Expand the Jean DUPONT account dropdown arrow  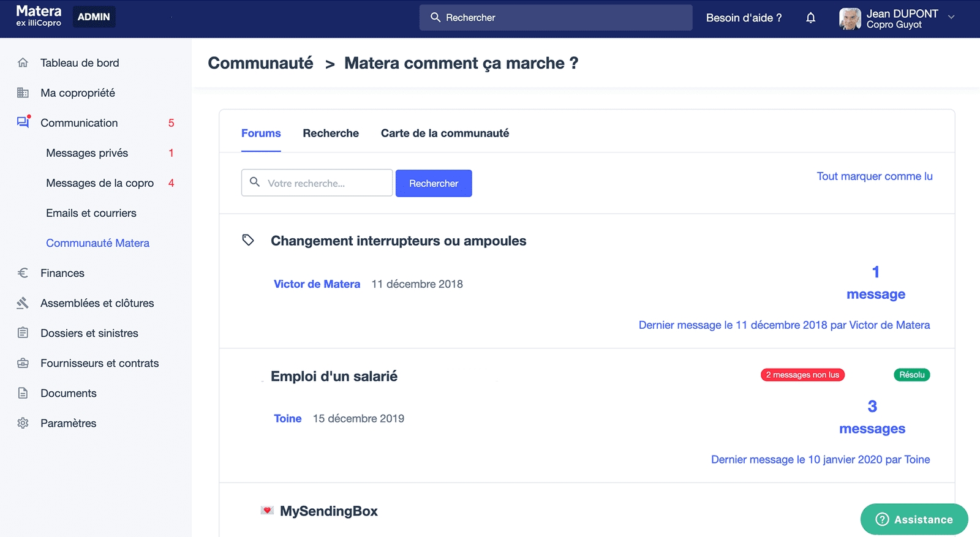pos(951,17)
